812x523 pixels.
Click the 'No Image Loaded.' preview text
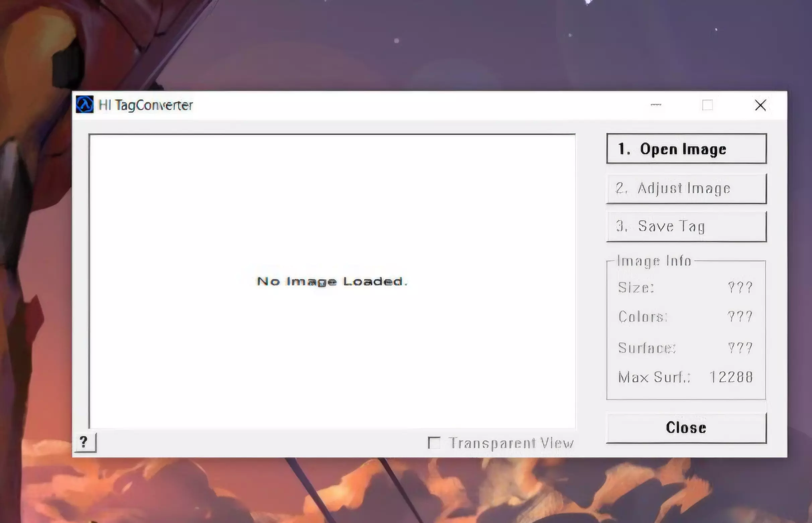332,282
